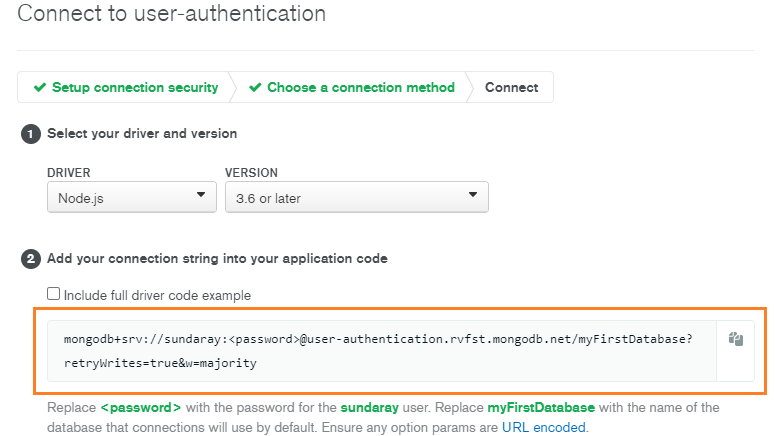Click the checkmark icon beside Choose a connection method
Image resolution: width=775 pixels, height=436 pixels.
point(255,88)
